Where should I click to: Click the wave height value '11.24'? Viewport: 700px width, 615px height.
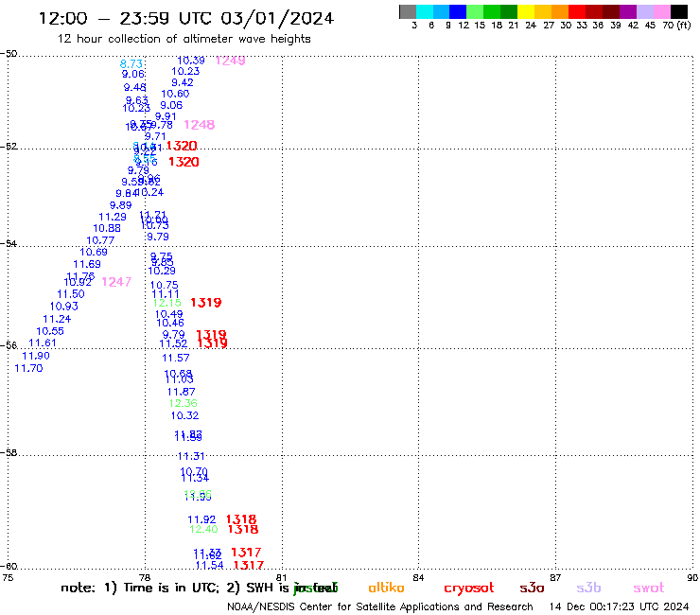(x=57, y=320)
